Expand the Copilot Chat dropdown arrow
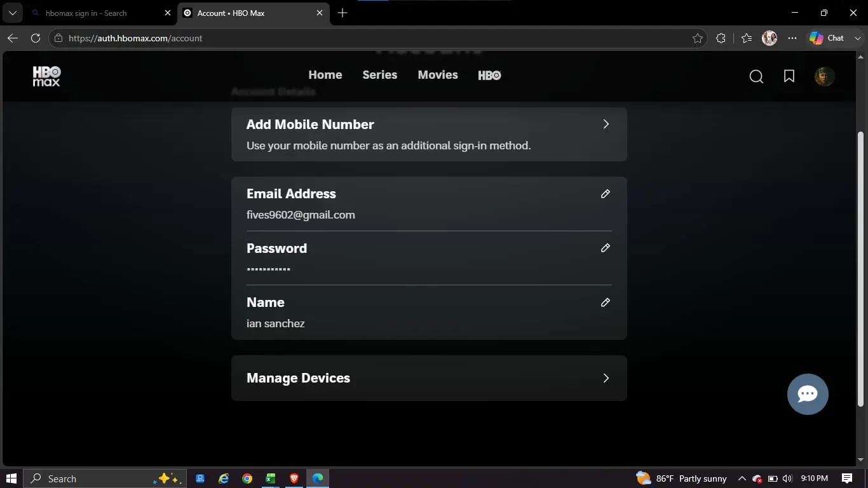This screenshot has width=868, height=488. coord(857,38)
